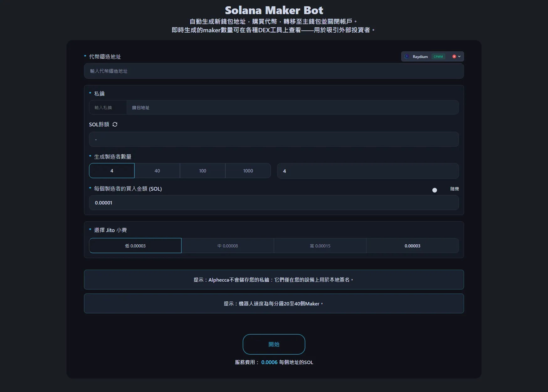The image size is (548, 392).
Task: Select 4 makers preset option
Action: point(112,171)
